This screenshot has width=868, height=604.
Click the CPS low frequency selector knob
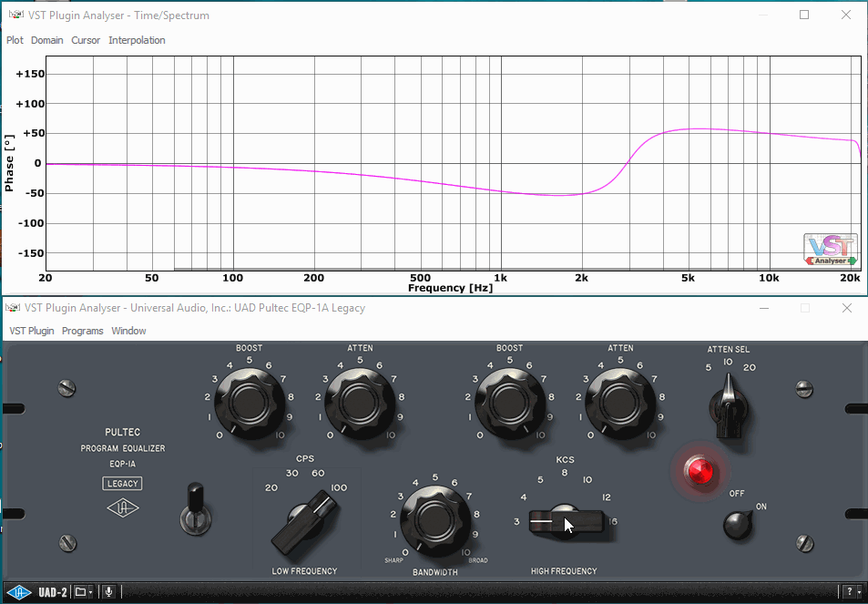click(x=304, y=522)
